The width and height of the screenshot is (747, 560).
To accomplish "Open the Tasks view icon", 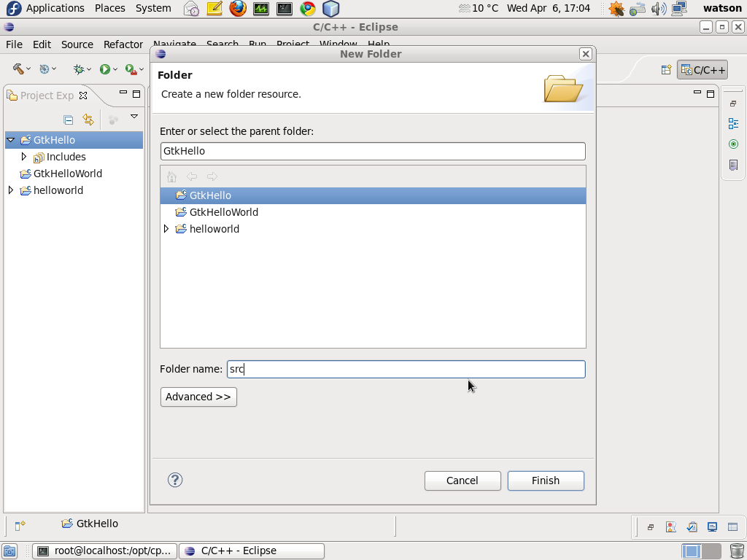I will pyautogui.click(x=692, y=526).
